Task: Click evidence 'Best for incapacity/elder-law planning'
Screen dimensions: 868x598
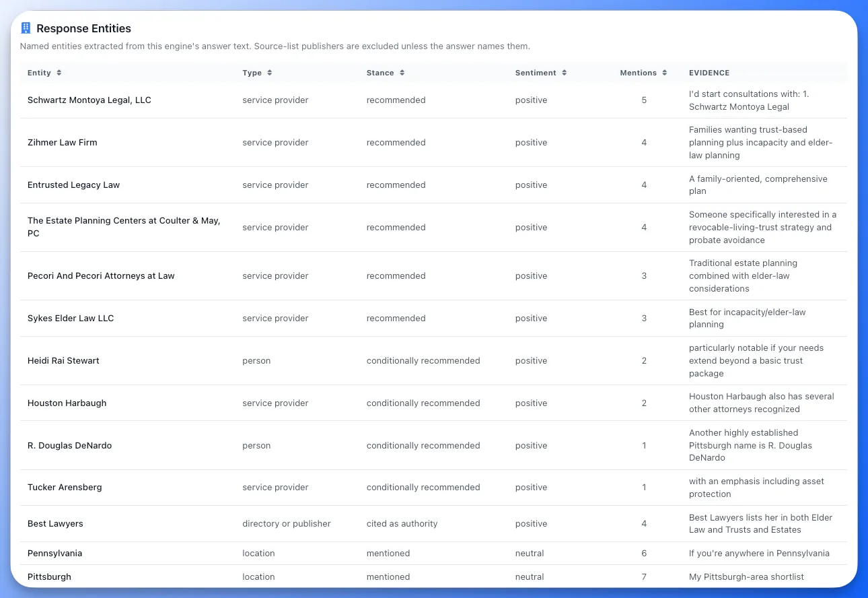Action: coord(747,319)
